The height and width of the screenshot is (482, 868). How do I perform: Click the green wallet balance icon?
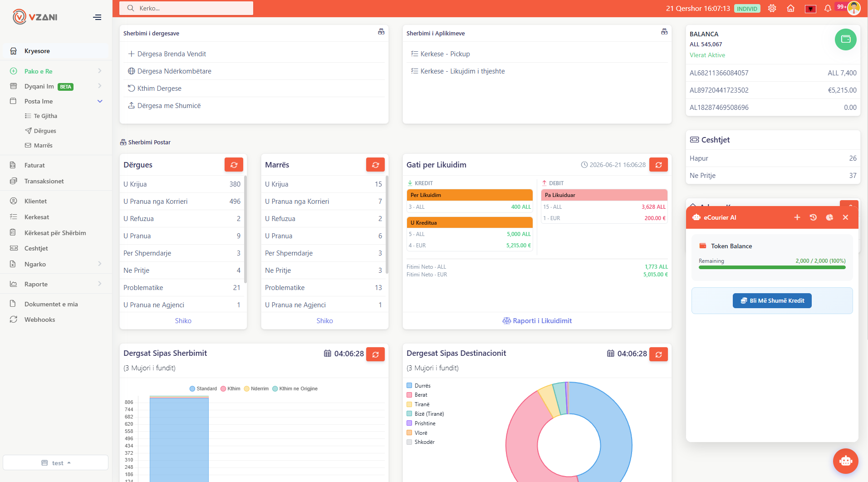(845, 39)
